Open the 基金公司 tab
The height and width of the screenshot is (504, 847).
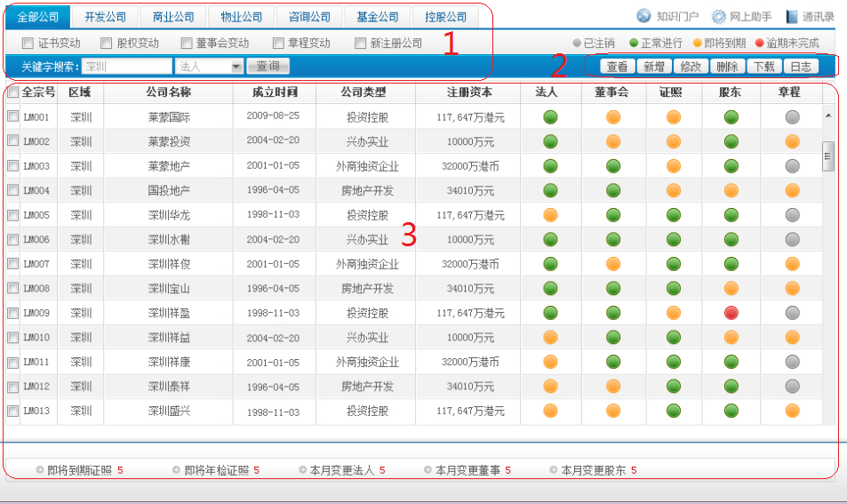(380, 17)
